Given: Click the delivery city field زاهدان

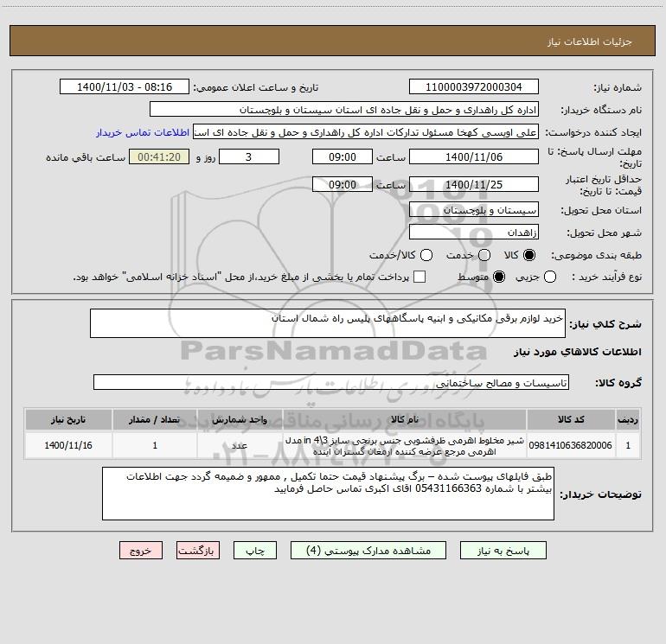Looking at the screenshot, I should 474,233.
